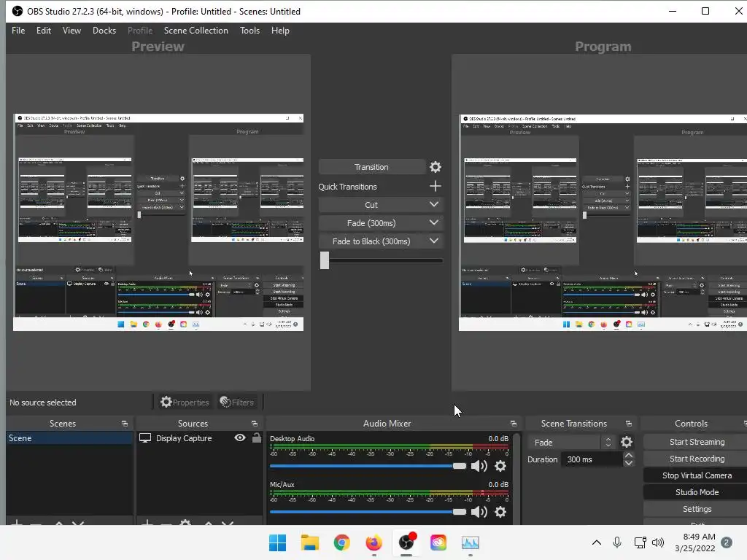Expand Cut quick transition dropdown arrow
This screenshot has width=747, height=560.
pos(433,204)
